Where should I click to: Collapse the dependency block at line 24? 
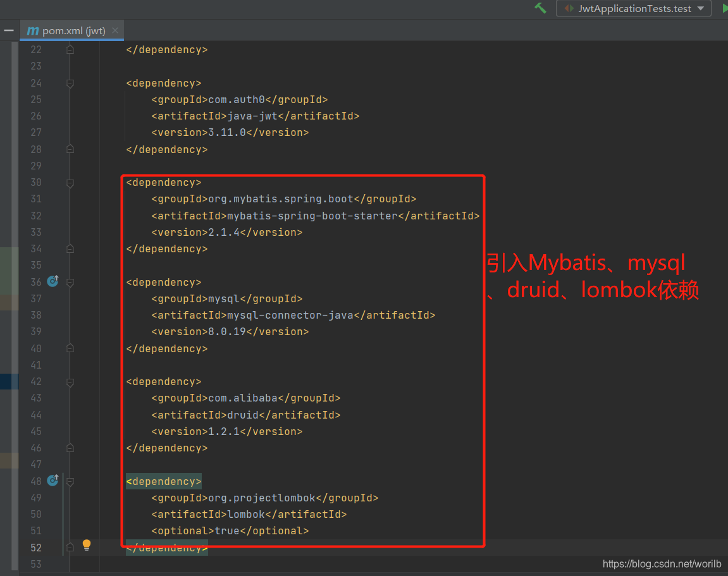click(x=70, y=83)
